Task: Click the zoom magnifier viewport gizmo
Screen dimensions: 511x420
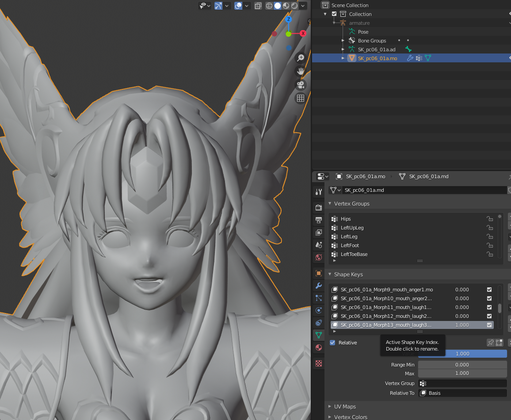Action: tap(301, 57)
